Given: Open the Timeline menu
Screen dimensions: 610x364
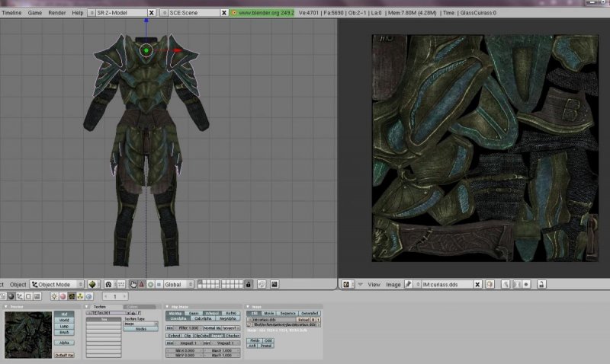Looking at the screenshot, I should (11, 13).
